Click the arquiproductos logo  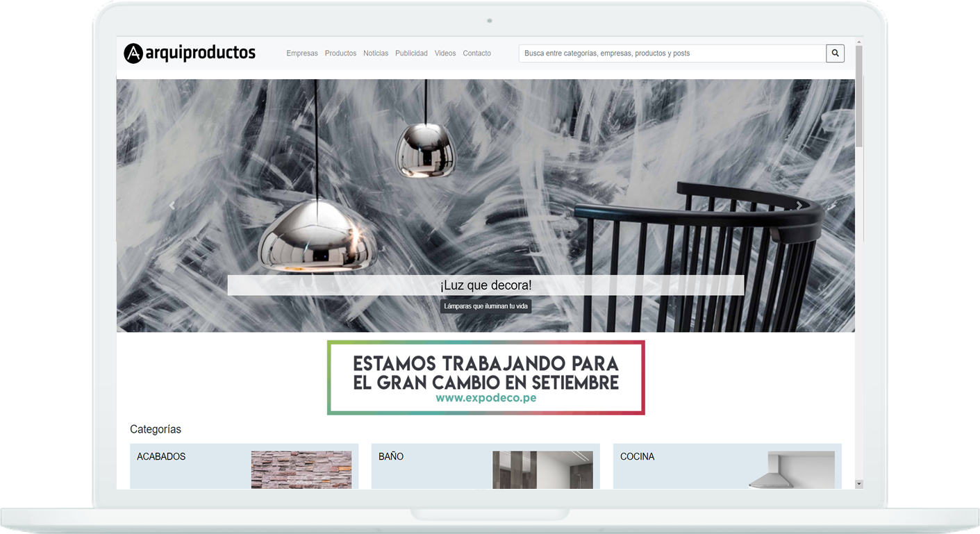point(190,53)
